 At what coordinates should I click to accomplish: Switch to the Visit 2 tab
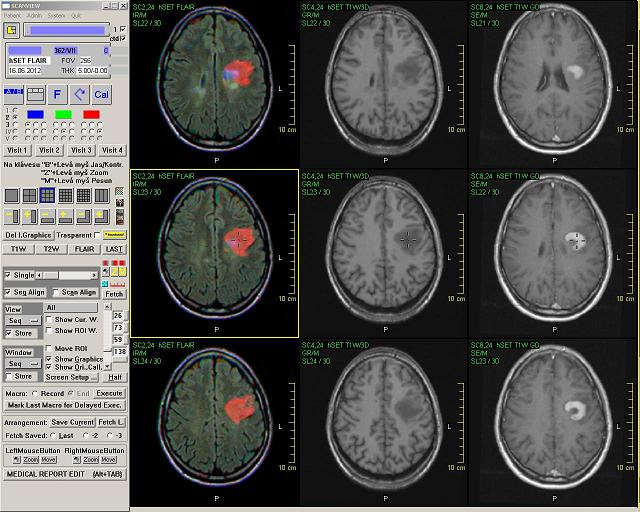49,150
